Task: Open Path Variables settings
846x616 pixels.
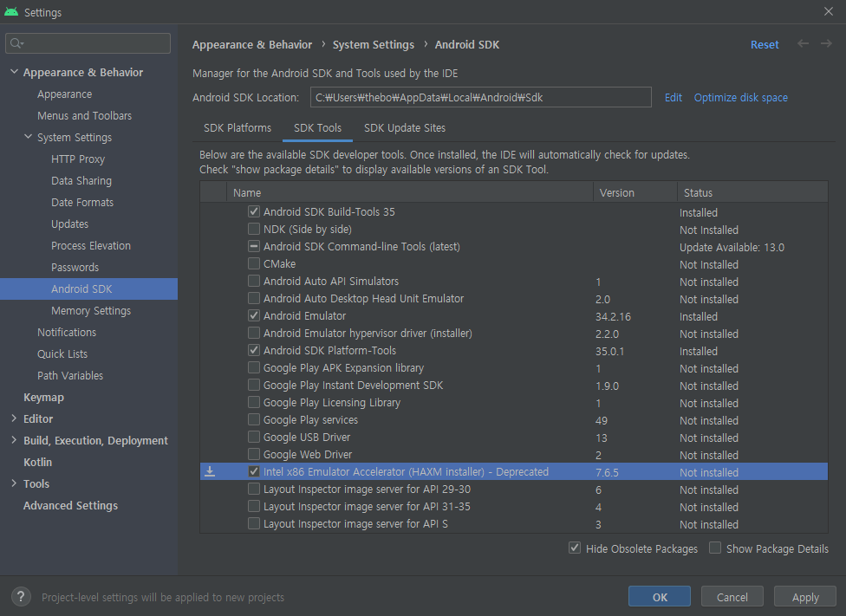Action: [70, 375]
